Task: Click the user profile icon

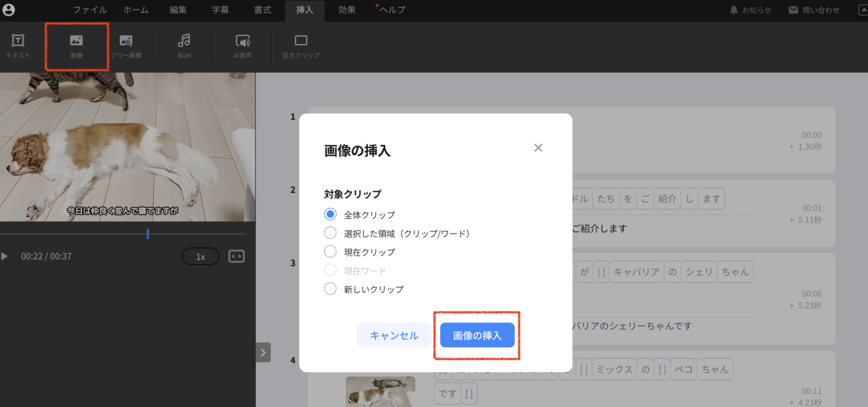Action: 9,10
